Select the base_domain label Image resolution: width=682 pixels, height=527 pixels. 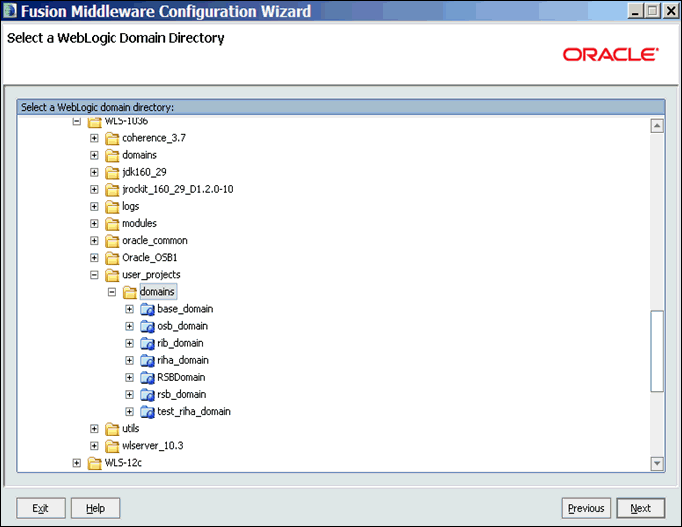click(x=185, y=309)
